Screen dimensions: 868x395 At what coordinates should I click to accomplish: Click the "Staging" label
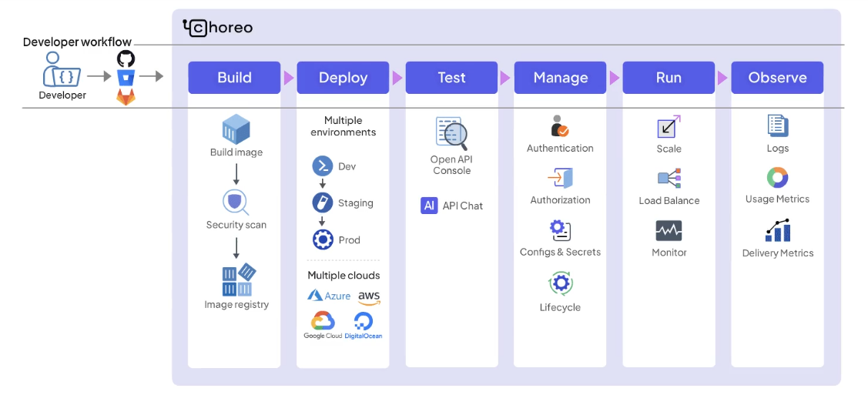coord(355,203)
